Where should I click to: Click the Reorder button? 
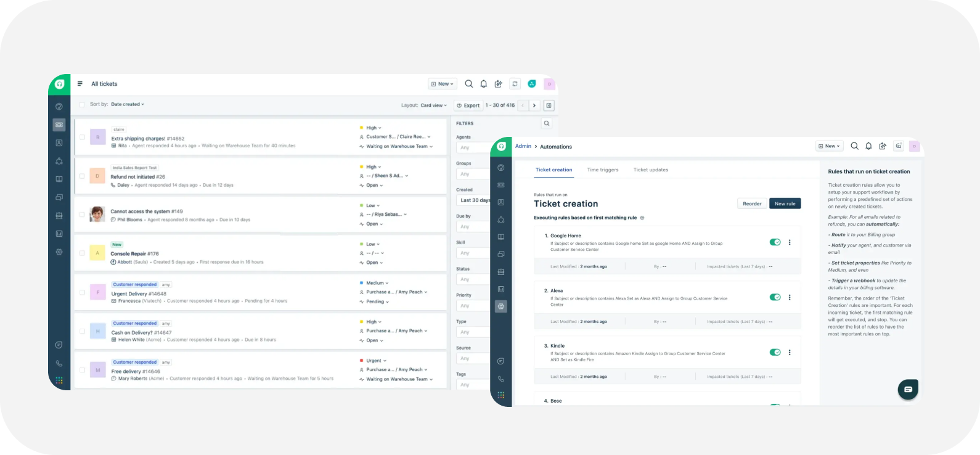(752, 203)
